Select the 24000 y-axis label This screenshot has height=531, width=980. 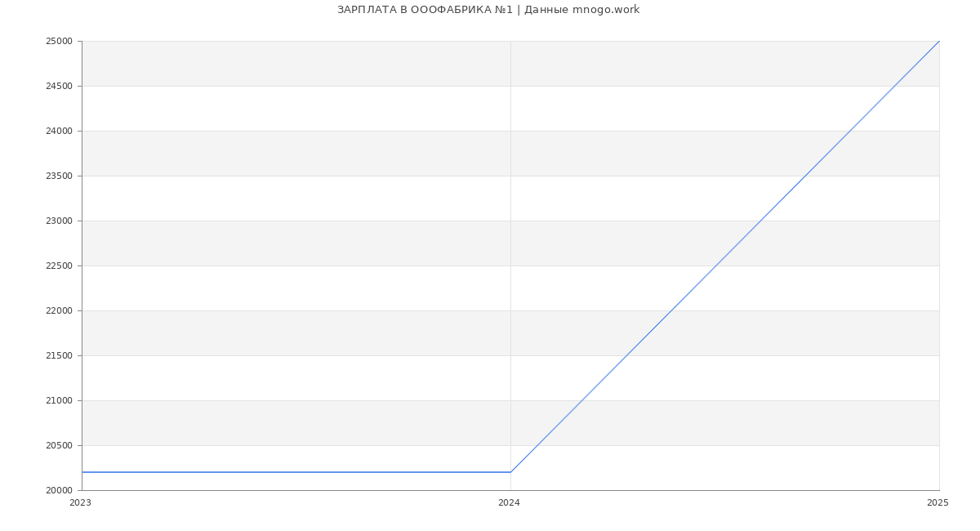coord(60,132)
